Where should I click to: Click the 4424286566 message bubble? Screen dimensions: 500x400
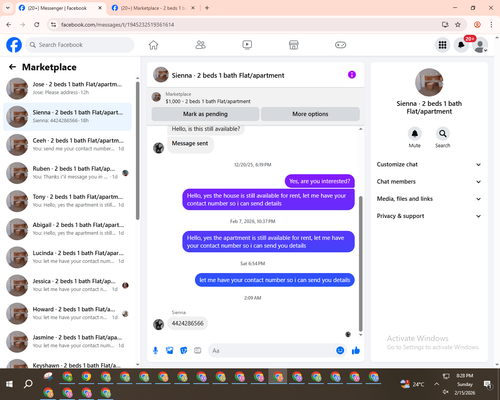click(188, 323)
